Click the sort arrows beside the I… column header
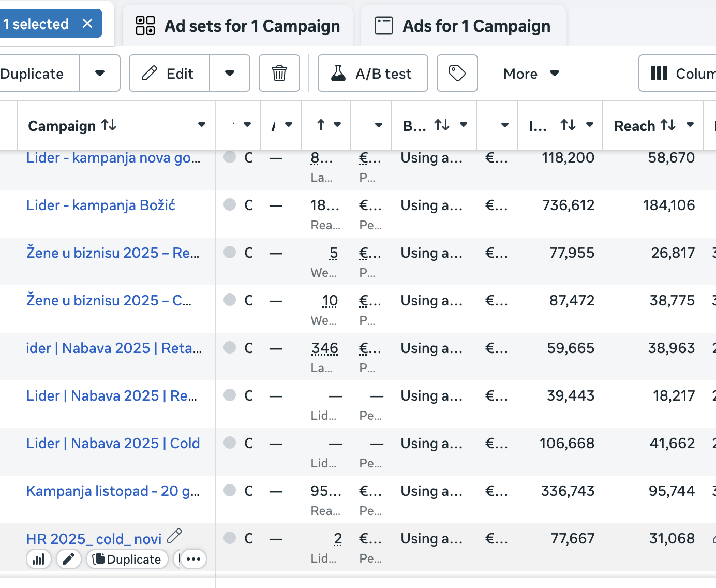 [x=569, y=125]
